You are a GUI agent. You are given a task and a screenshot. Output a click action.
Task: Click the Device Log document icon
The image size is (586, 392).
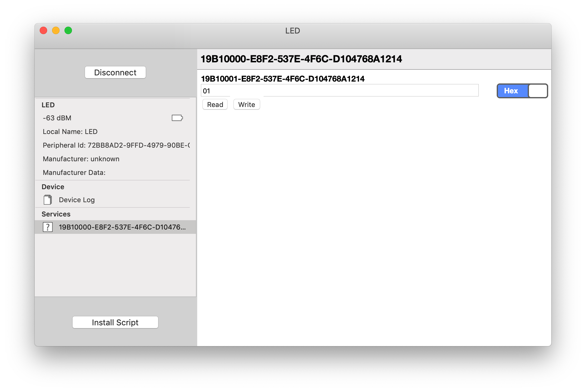tap(47, 200)
